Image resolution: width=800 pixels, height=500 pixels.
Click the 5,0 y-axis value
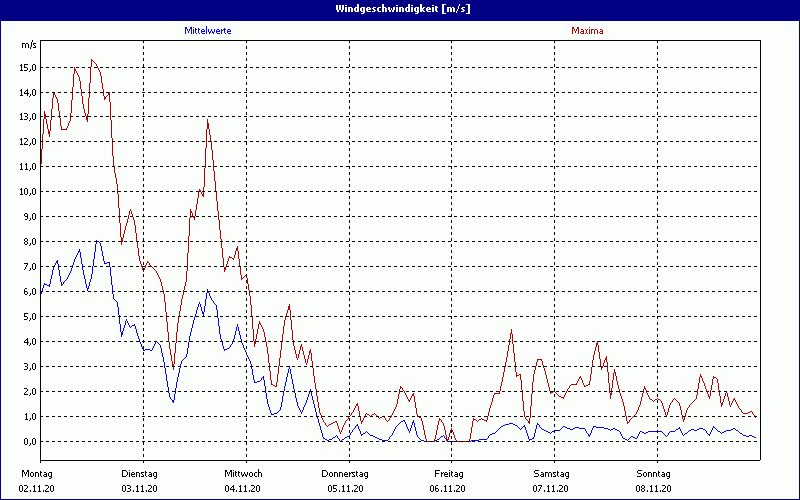pyautogui.click(x=30, y=316)
